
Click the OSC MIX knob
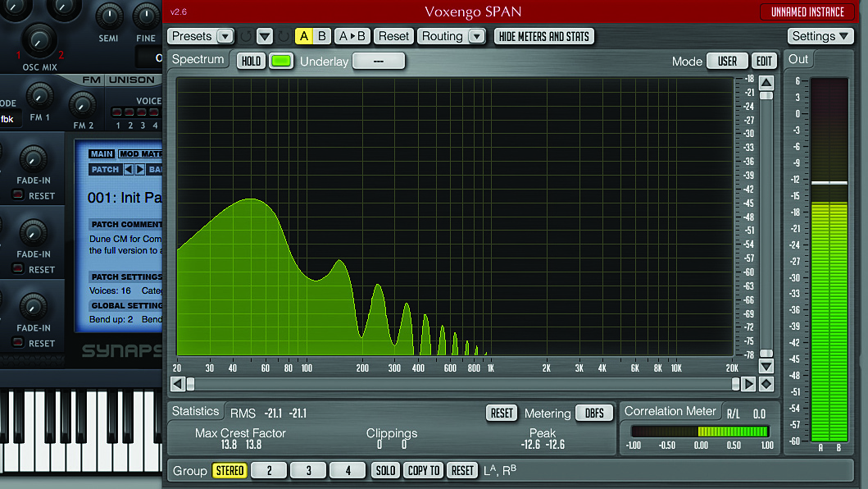tap(39, 40)
